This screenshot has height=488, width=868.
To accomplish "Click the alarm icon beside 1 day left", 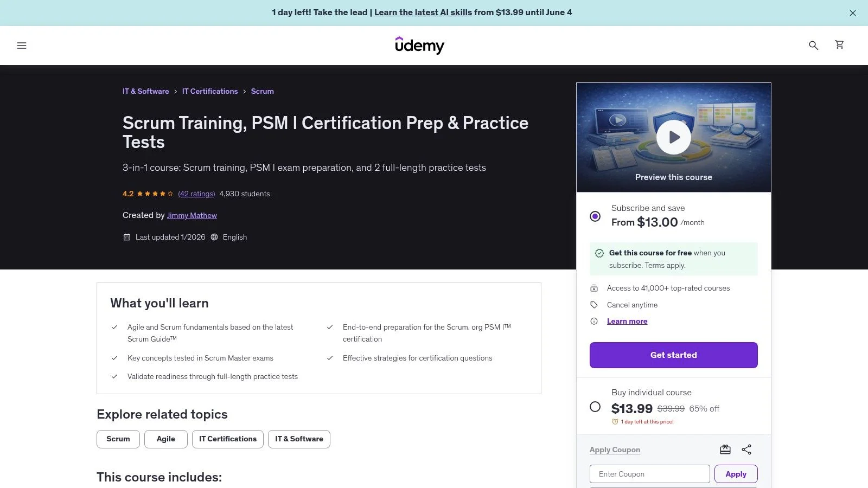I will tap(615, 421).
